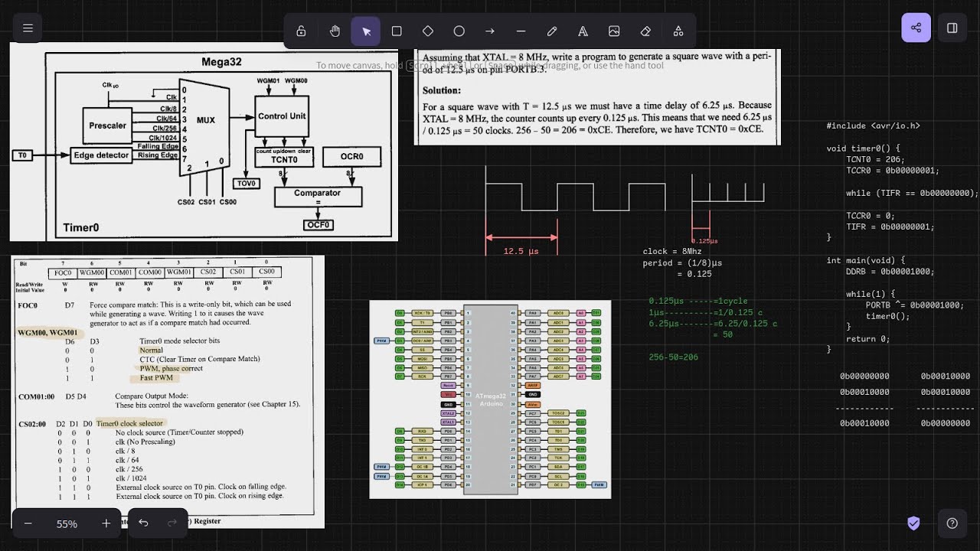Activate the Text tool
The height and width of the screenshot is (551, 980).
[x=583, y=31]
